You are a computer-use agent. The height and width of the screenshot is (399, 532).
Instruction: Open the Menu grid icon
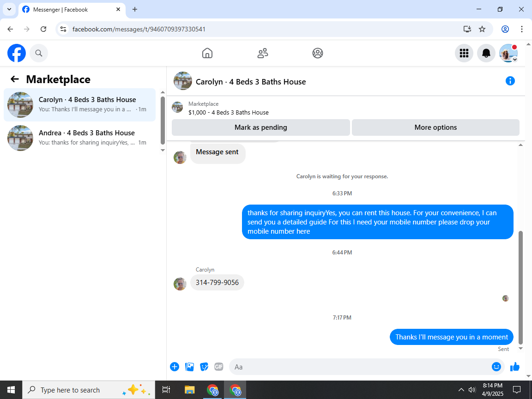pos(464,53)
